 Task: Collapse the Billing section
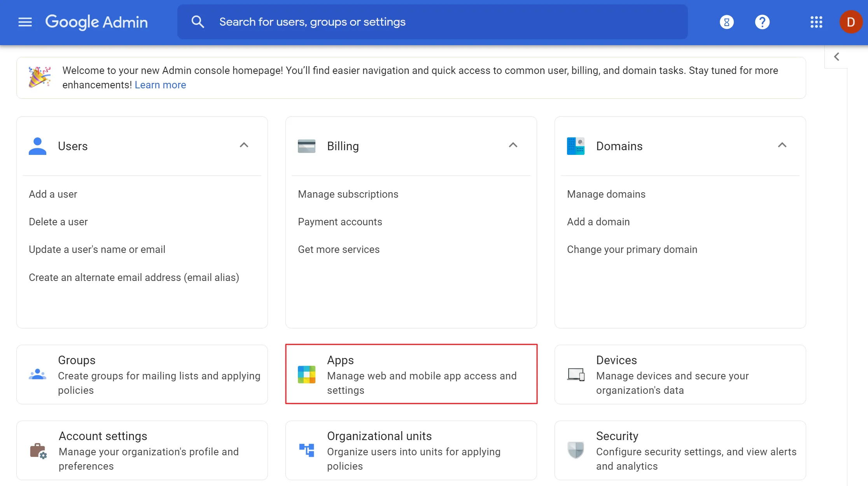click(512, 146)
